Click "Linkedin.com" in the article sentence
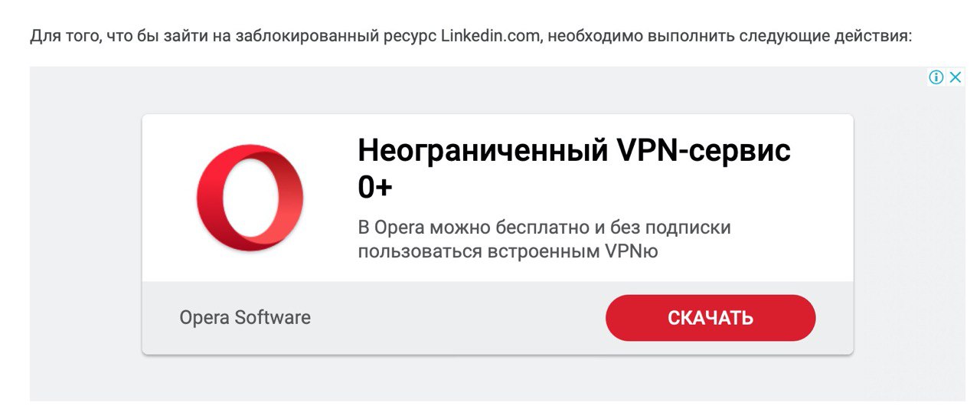The image size is (980, 416). [490, 36]
